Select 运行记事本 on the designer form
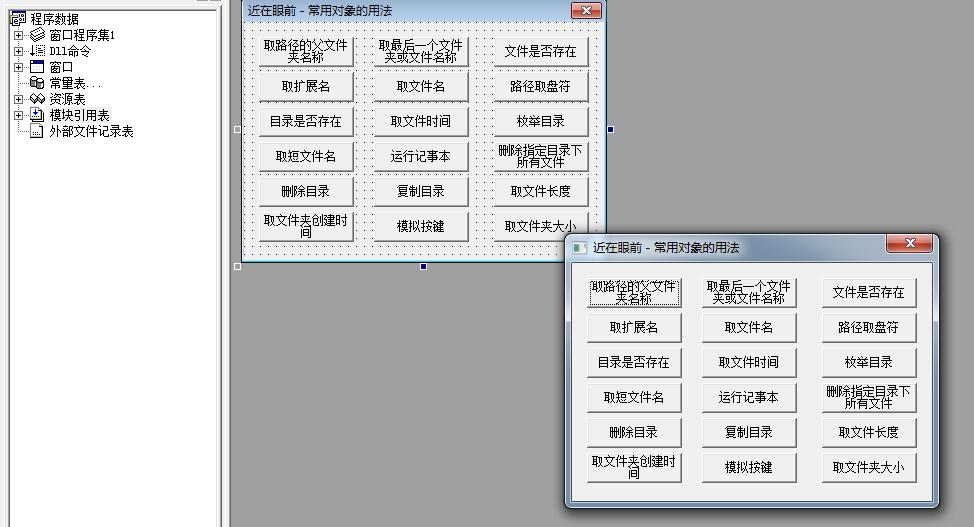974x527 pixels. [x=421, y=157]
